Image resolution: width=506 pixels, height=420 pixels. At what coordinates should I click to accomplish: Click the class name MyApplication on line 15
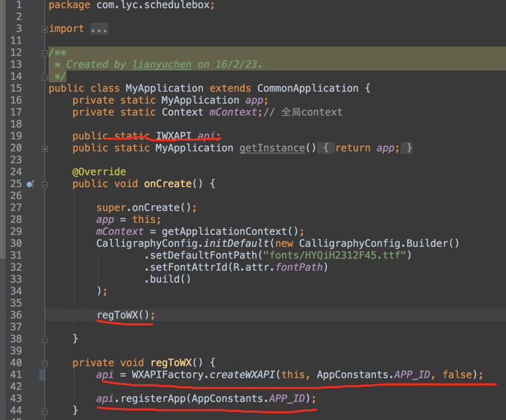(x=164, y=88)
